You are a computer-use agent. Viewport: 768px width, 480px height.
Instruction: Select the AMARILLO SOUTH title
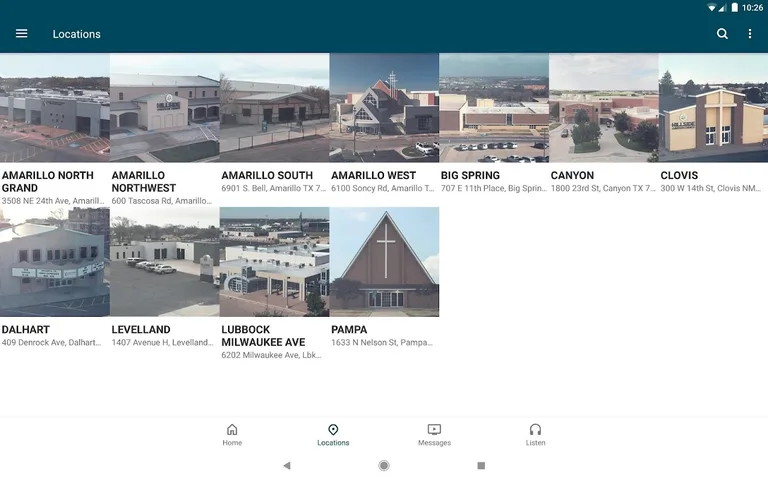(267, 175)
